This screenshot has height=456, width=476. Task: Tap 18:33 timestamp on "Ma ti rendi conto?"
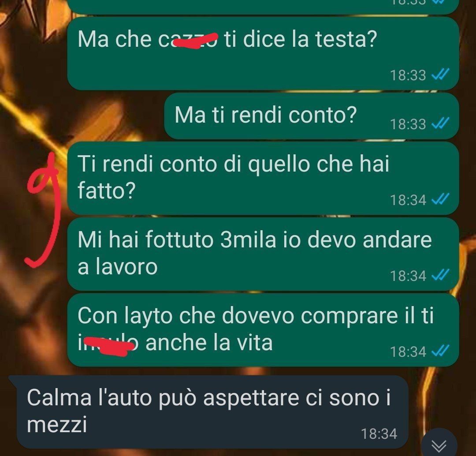click(x=408, y=124)
